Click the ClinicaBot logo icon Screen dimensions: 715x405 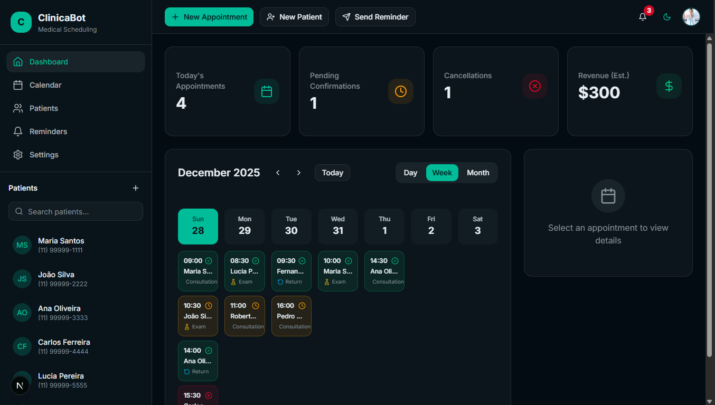point(20,23)
